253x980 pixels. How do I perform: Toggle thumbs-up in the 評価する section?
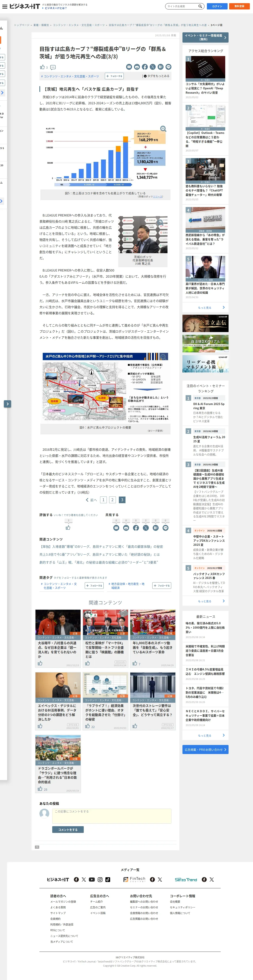(x=68, y=528)
